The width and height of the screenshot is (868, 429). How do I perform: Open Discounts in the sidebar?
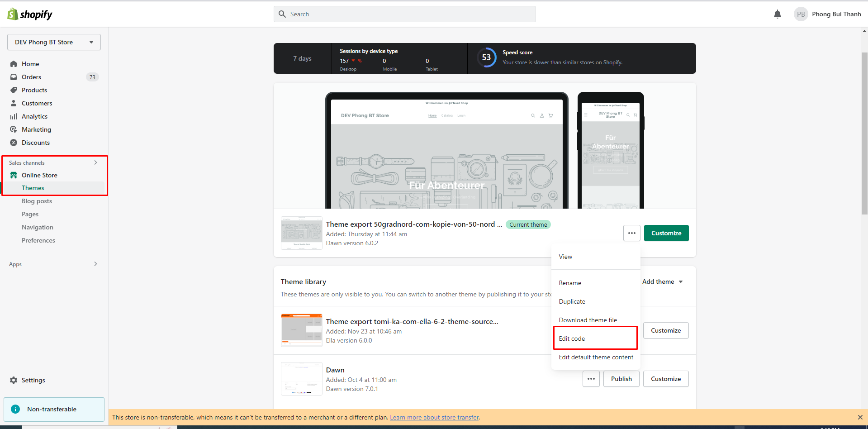36,143
